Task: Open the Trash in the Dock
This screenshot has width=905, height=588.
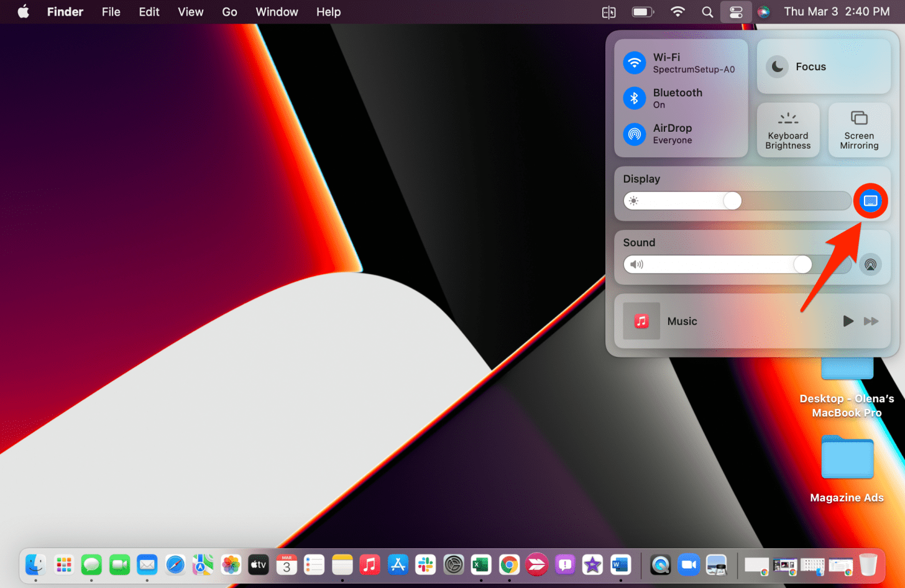Action: 868,564
